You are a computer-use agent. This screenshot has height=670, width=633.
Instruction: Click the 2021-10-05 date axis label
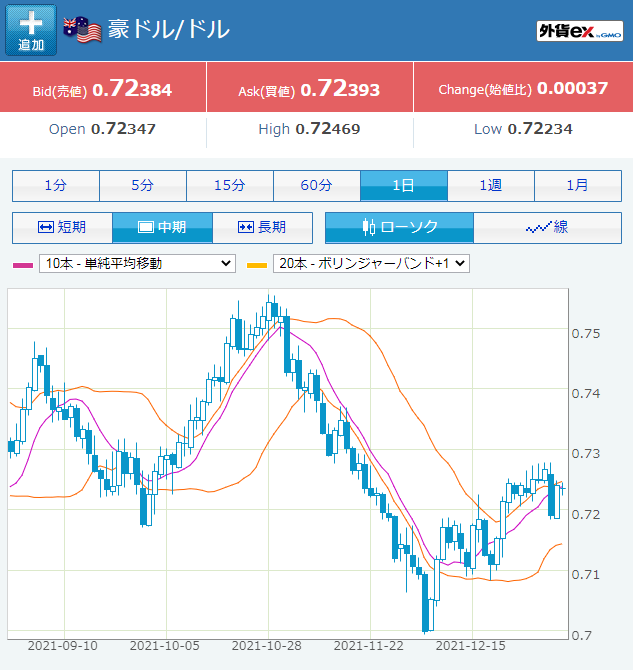coord(165,646)
